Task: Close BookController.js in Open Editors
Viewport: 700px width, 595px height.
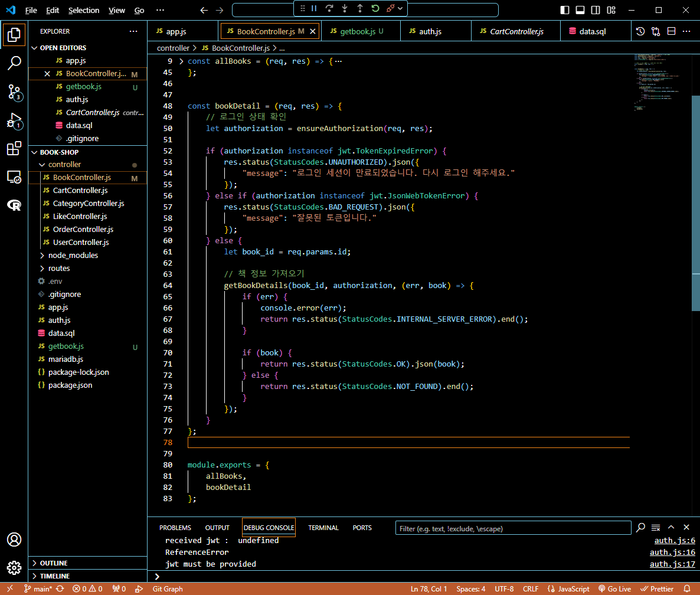Action: click(47, 74)
